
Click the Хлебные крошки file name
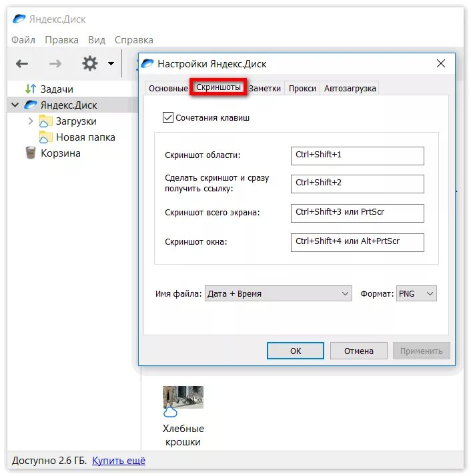(183, 435)
